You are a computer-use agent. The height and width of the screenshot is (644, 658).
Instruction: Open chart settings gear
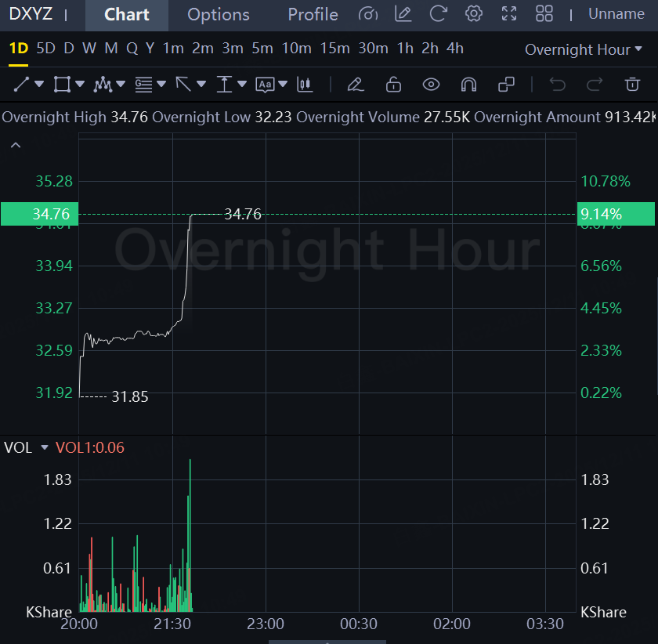[x=473, y=14]
